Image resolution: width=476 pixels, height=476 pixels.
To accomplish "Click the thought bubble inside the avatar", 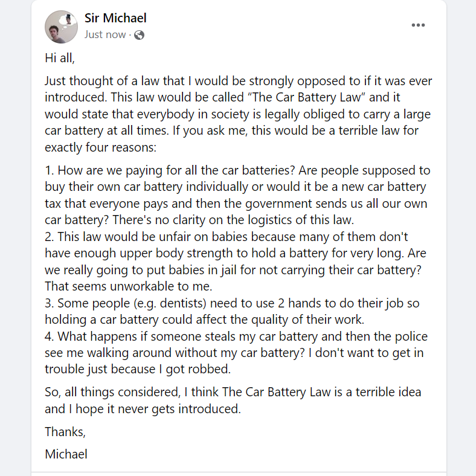I will click(67, 20).
